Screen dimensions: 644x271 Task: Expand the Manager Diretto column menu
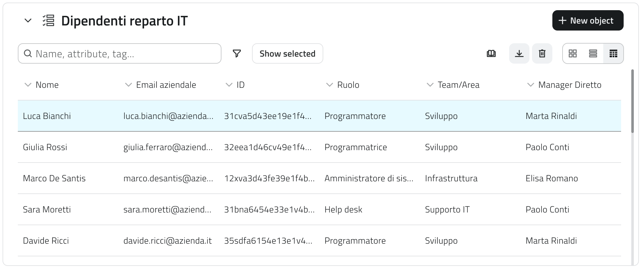[530, 85]
